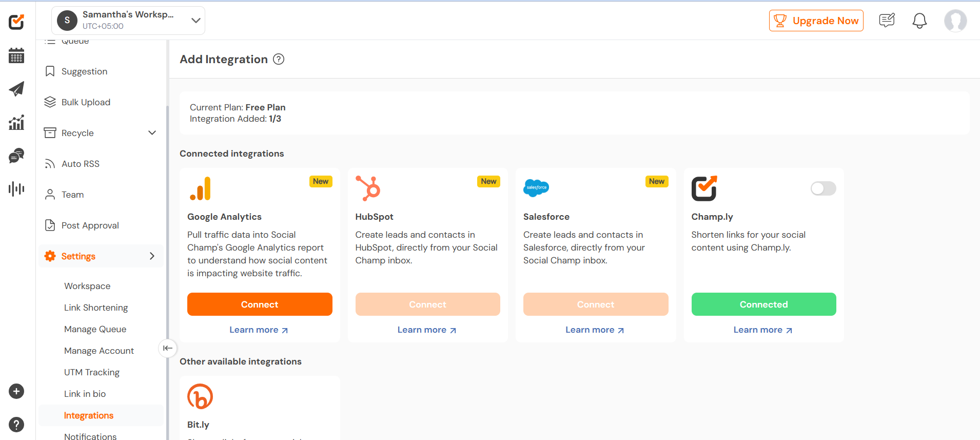Image resolution: width=980 pixels, height=440 pixels.
Task: Open Learn more for Salesforce
Action: [x=595, y=330]
